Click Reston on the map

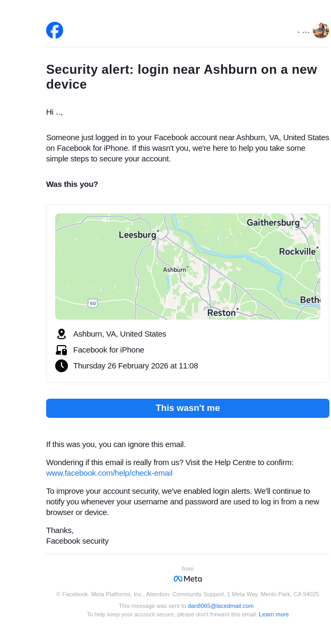coord(221,313)
